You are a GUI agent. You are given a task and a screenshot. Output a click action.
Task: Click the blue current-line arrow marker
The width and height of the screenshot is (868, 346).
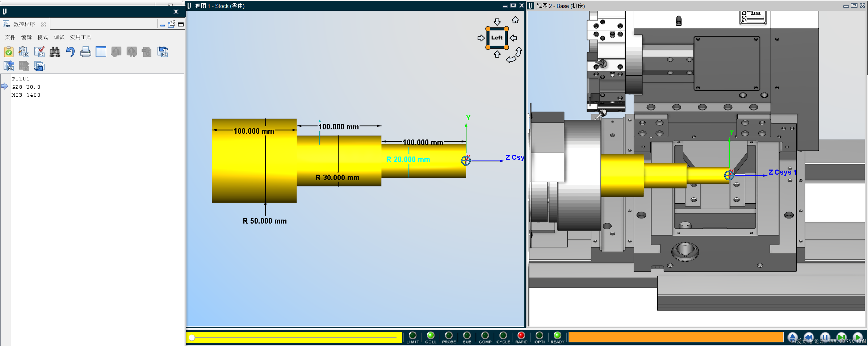[4, 86]
